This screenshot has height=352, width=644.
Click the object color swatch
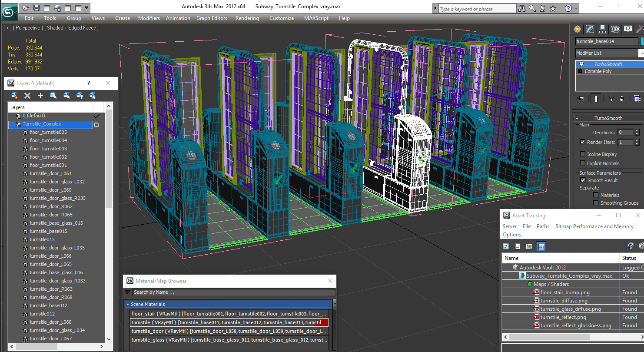pos(642,41)
